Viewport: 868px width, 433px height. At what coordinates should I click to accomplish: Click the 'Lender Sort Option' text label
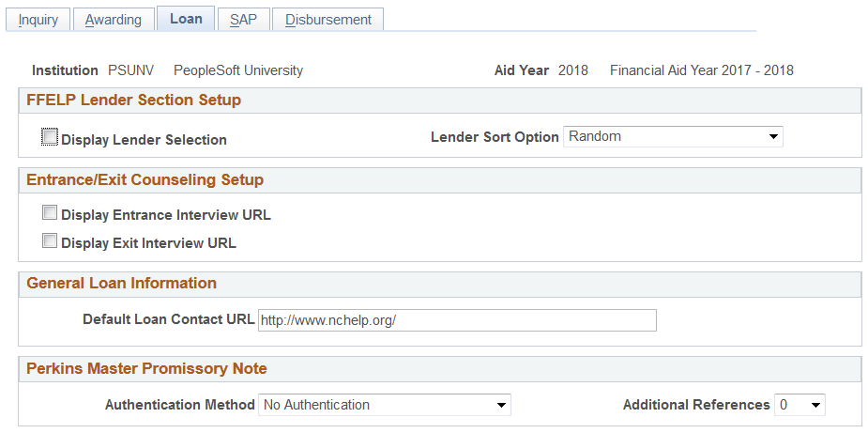(x=495, y=137)
